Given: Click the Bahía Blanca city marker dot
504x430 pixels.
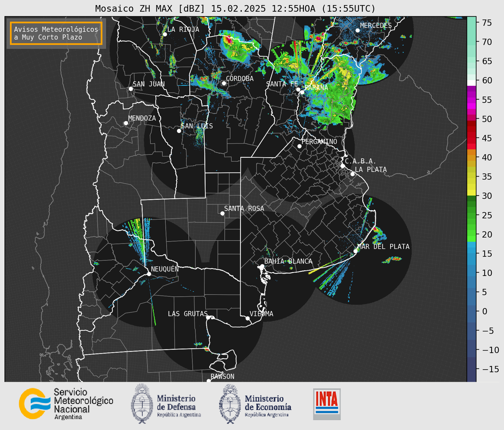Looking at the screenshot, I should coord(262,266).
